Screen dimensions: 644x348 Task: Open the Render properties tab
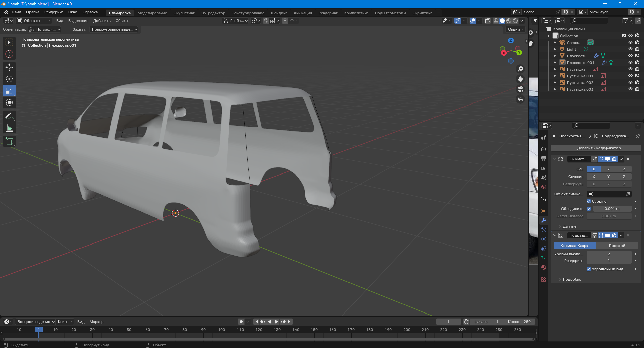(544, 149)
